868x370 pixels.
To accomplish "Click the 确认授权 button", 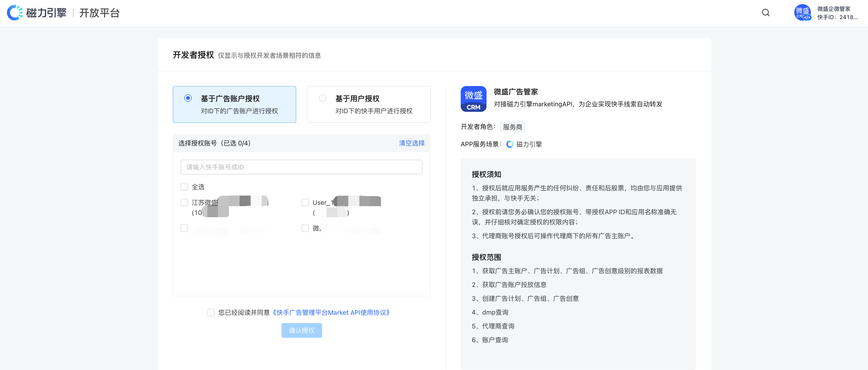I will (302, 331).
